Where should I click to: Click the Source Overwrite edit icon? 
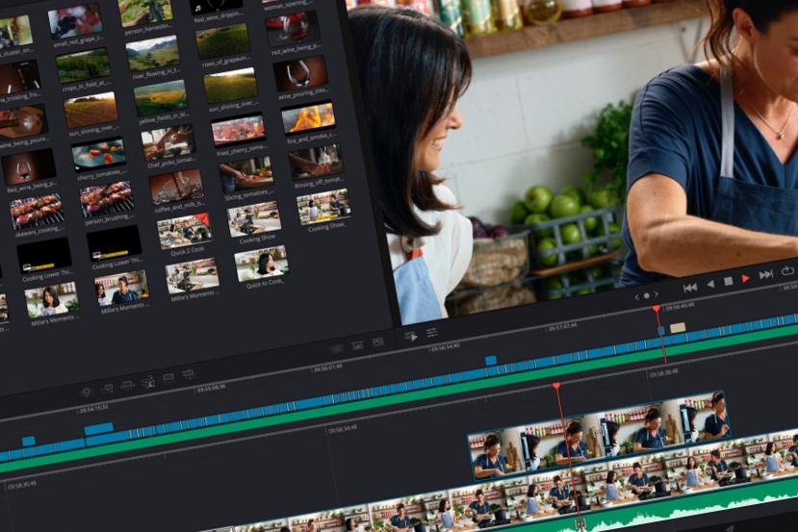click(189, 374)
